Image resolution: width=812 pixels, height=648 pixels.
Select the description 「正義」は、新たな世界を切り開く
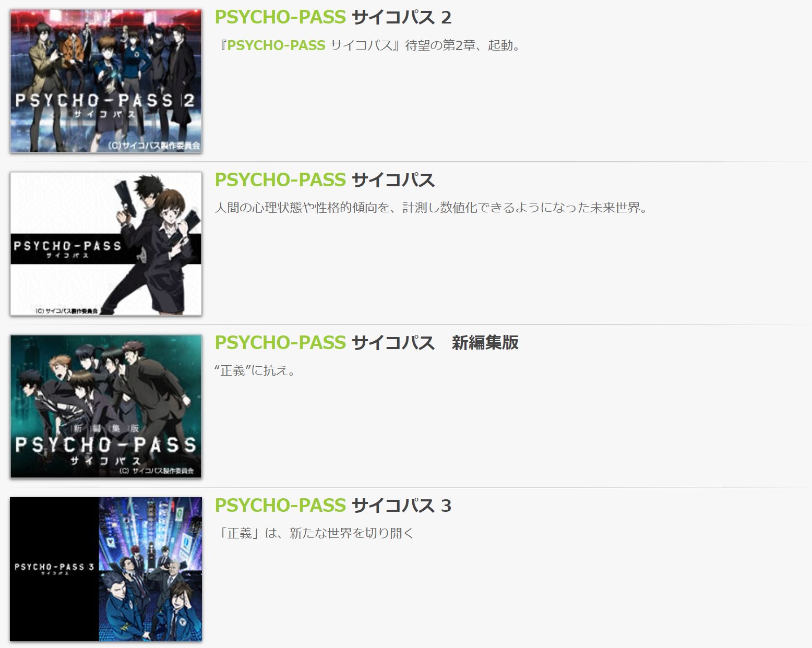pyautogui.click(x=315, y=534)
